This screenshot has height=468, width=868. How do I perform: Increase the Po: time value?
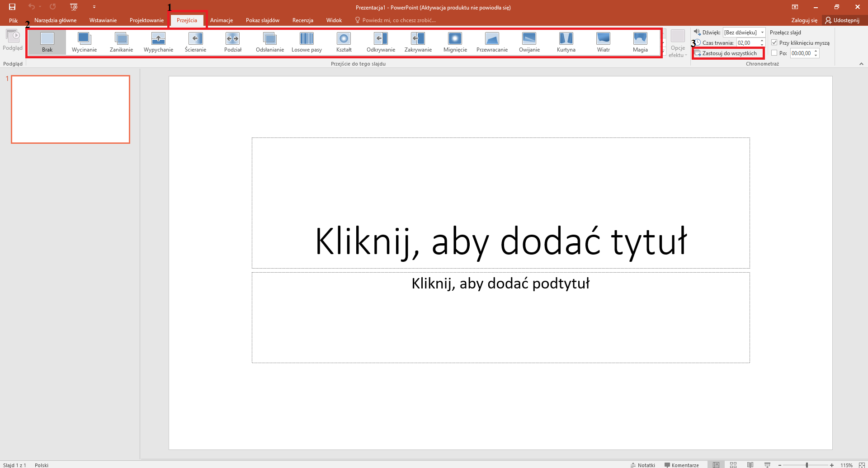(816, 51)
